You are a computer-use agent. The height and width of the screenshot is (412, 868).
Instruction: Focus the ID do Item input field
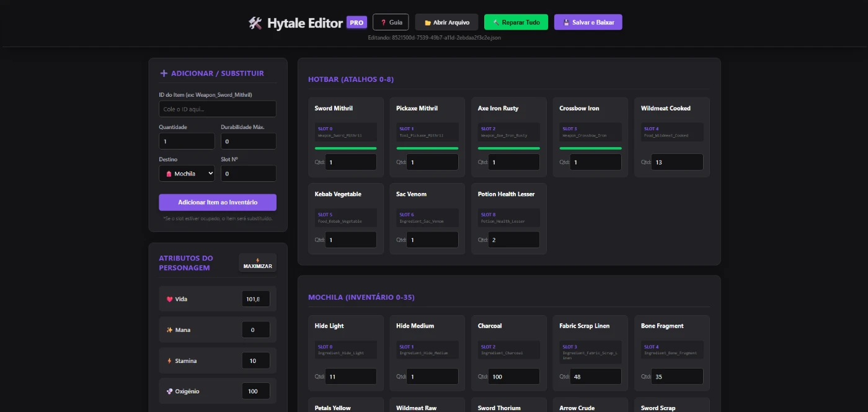point(217,109)
